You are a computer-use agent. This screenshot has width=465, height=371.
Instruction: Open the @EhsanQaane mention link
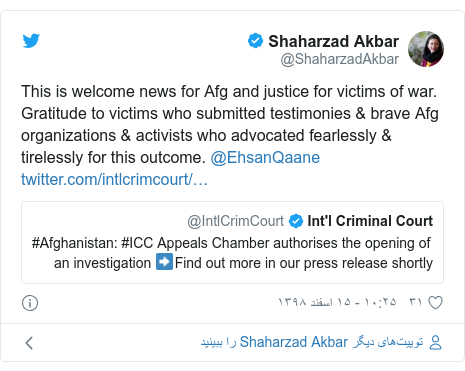(x=265, y=157)
